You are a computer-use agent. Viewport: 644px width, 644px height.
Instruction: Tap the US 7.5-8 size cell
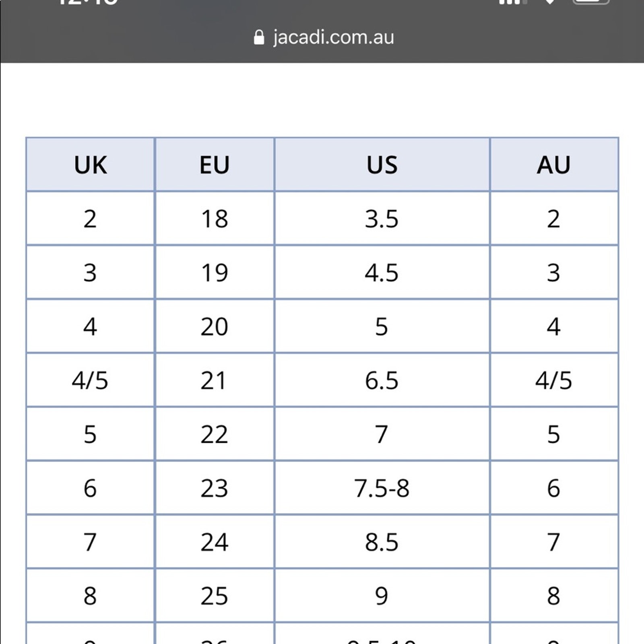(x=382, y=488)
